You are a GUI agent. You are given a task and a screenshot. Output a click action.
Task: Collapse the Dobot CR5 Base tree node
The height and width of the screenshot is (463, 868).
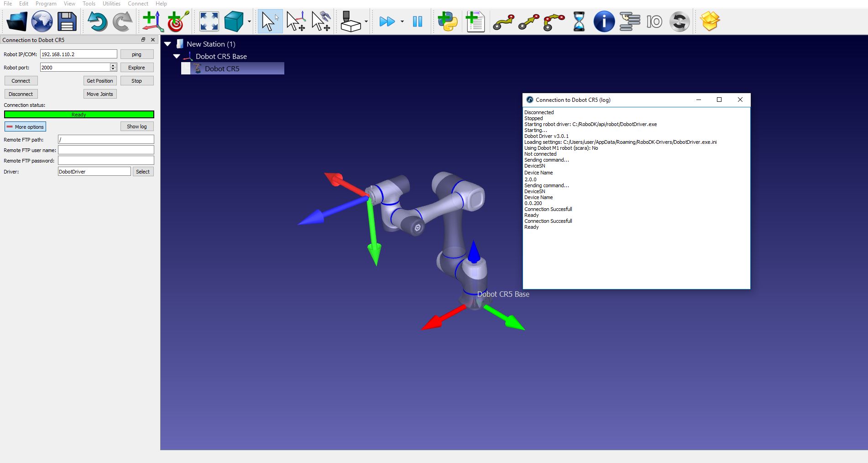[x=177, y=57]
